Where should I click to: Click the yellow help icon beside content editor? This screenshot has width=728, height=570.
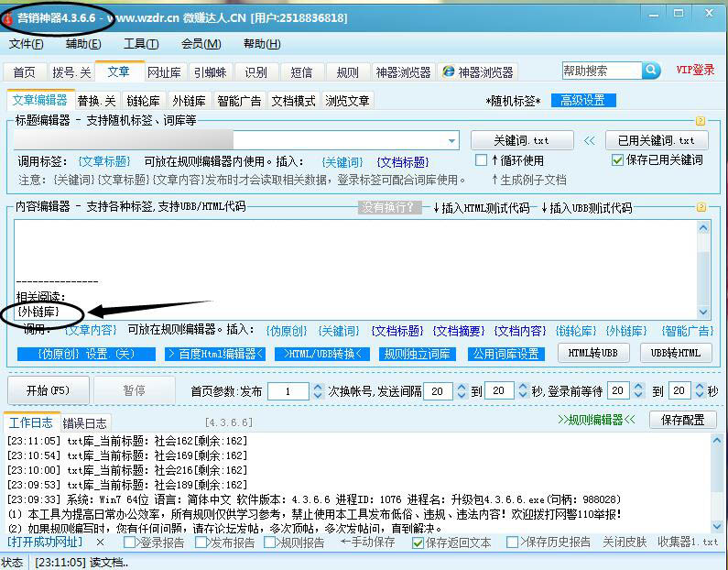[701, 209]
